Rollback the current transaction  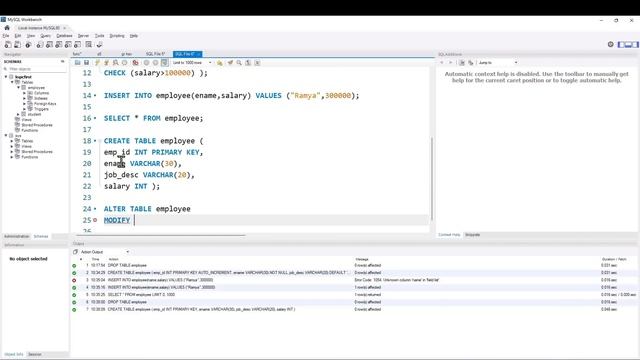(156, 63)
